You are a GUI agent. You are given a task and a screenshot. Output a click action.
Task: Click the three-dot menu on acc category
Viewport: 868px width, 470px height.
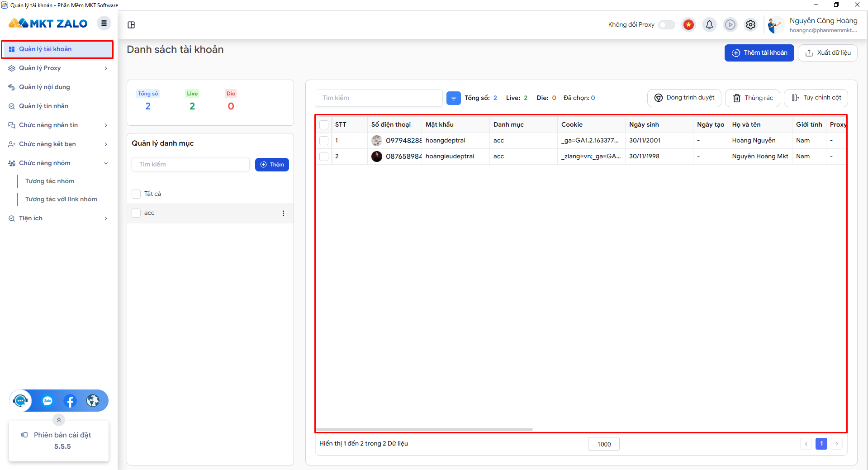pos(283,213)
